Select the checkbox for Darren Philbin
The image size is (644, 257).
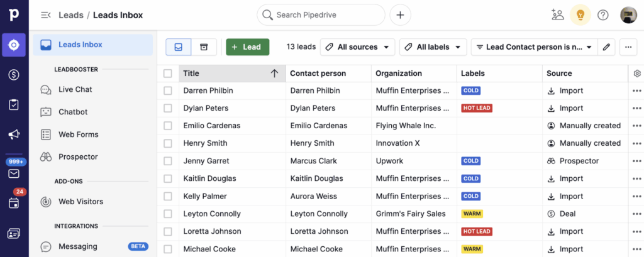168,90
